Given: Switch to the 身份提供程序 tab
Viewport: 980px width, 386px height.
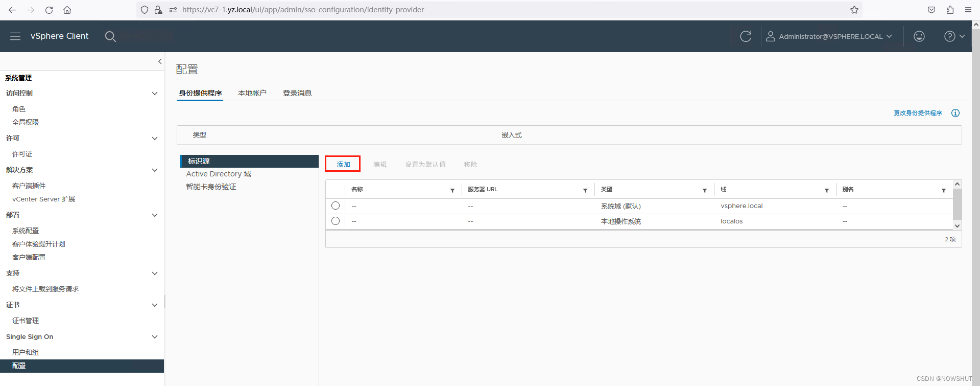Looking at the screenshot, I should (x=200, y=93).
